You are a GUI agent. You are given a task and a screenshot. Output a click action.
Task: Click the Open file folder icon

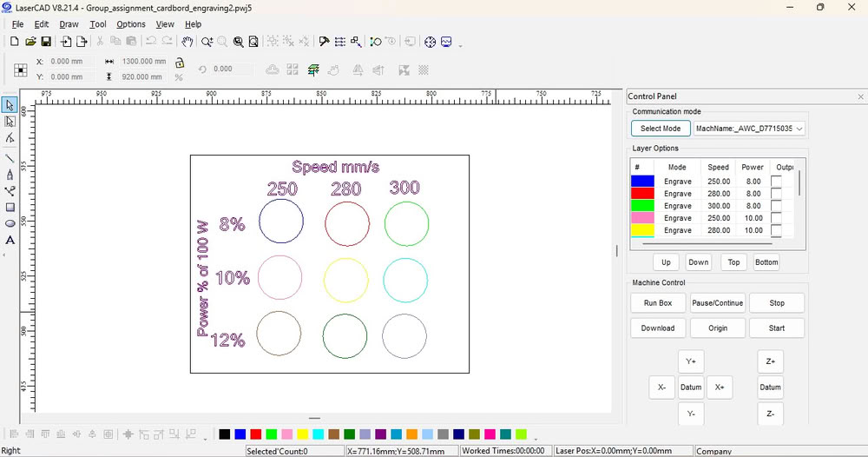coord(30,42)
